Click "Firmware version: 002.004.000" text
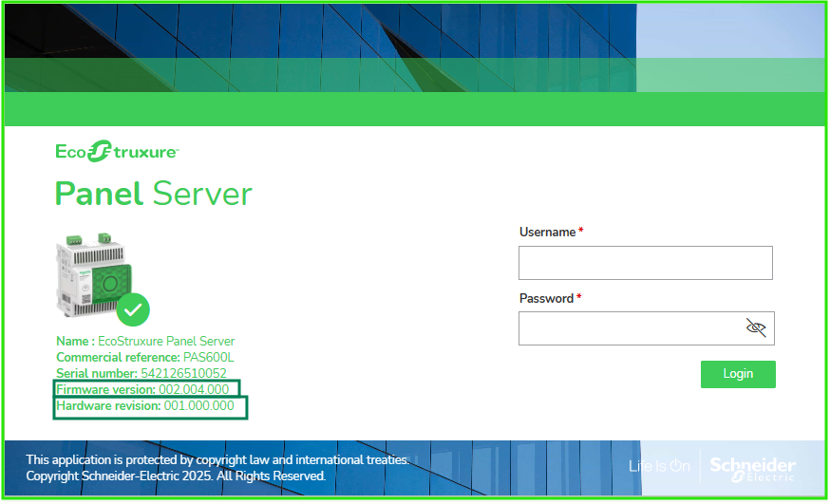Viewport: 830px width, 504px height. click(142, 389)
